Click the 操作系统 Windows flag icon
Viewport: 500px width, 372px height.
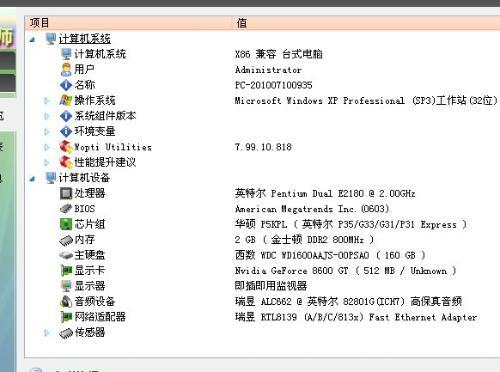[66, 100]
